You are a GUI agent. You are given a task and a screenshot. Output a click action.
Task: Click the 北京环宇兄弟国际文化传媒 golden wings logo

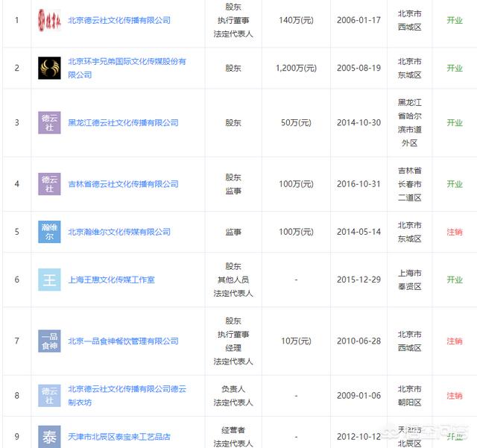(49, 68)
